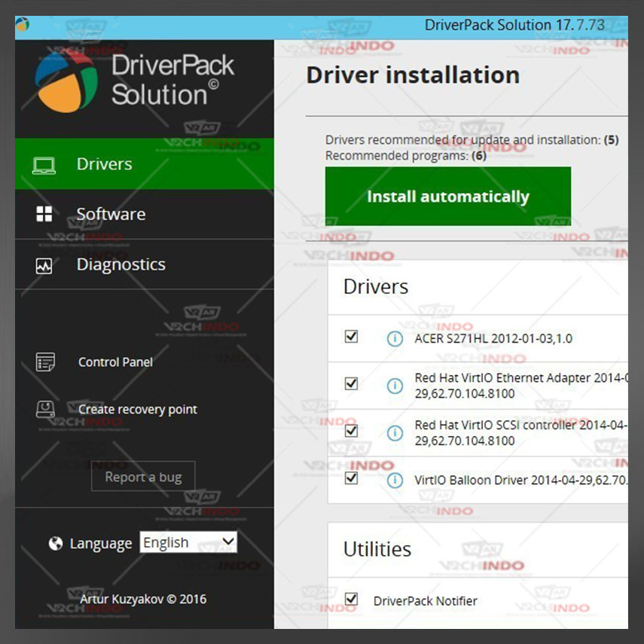Show info for ACER S271HL driver
Image resolution: width=644 pixels, height=644 pixels.
point(395,338)
